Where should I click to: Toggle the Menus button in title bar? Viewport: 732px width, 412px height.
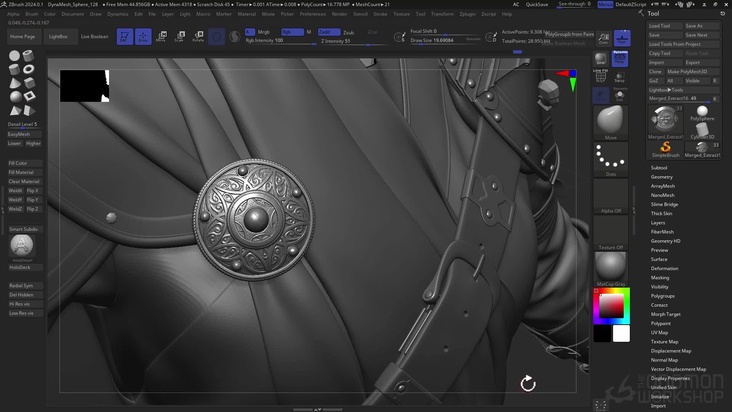pos(605,4)
